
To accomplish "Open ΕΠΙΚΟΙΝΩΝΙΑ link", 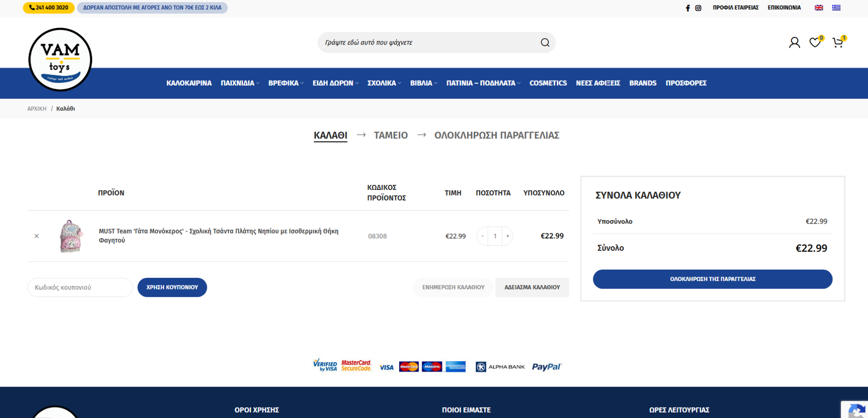I will click(784, 8).
